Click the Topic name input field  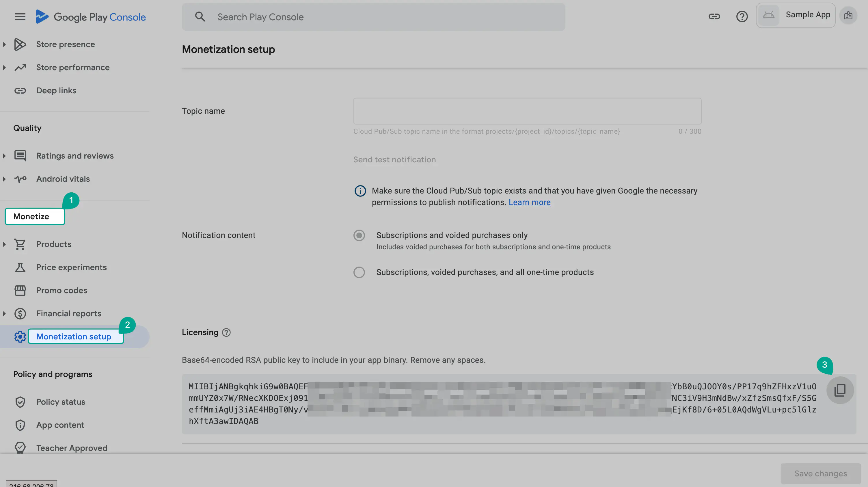pyautogui.click(x=527, y=111)
